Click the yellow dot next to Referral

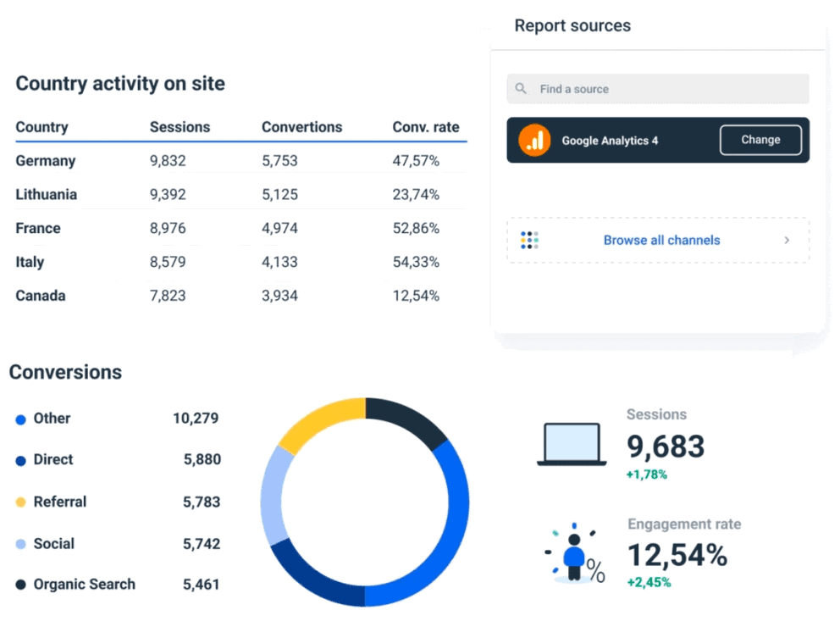[x=19, y=502]
